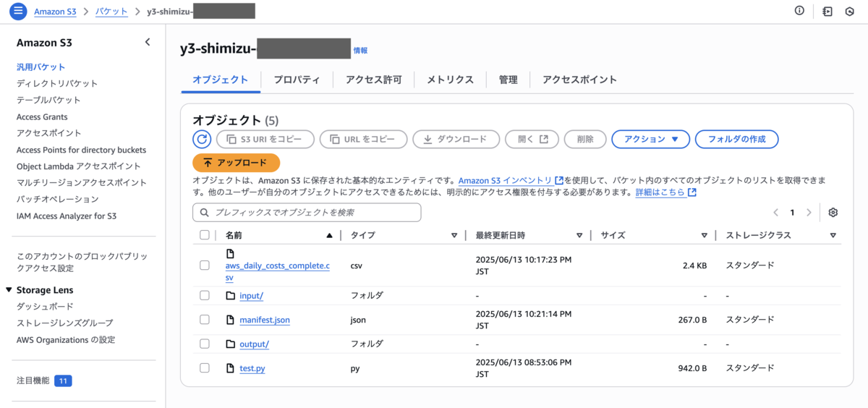Viewport: 868px width, 408px height.
Task: Click the S3 URI をコピー button
Action: [265, 139]
